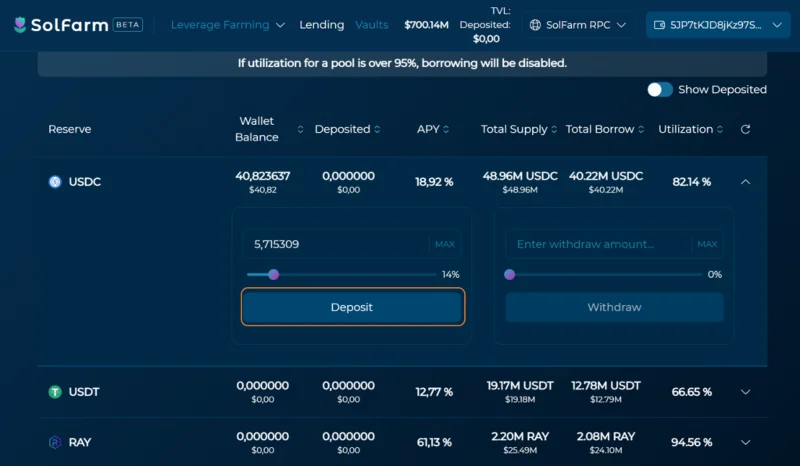Click the Utilization column header
Image resolution: width=800 pixels, height=466 pixels.
click(686, 129)
